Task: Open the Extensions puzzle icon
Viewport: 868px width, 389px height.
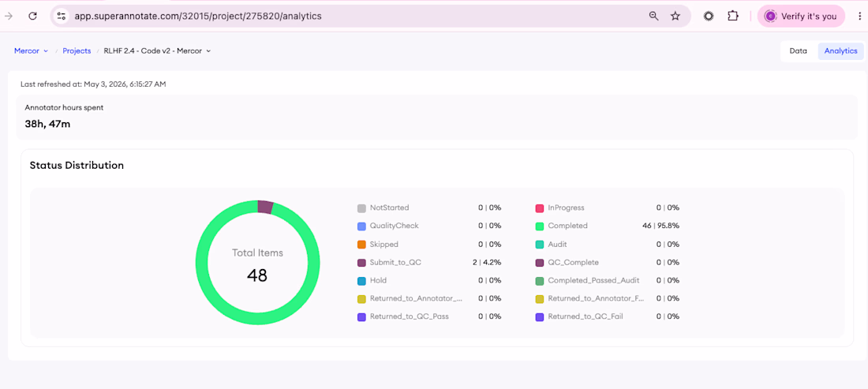Action: click(x=733, y=16)
